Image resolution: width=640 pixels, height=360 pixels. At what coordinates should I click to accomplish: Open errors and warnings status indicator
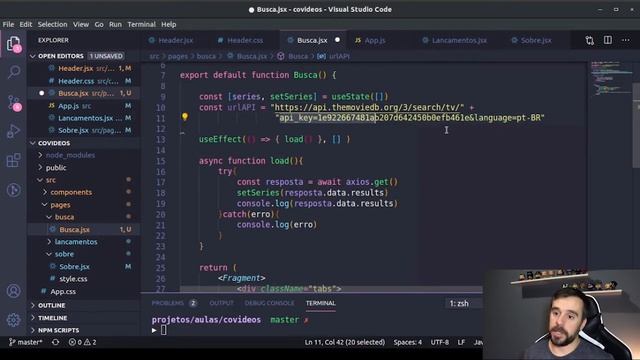pyautogui.click(x=82, y=342)
